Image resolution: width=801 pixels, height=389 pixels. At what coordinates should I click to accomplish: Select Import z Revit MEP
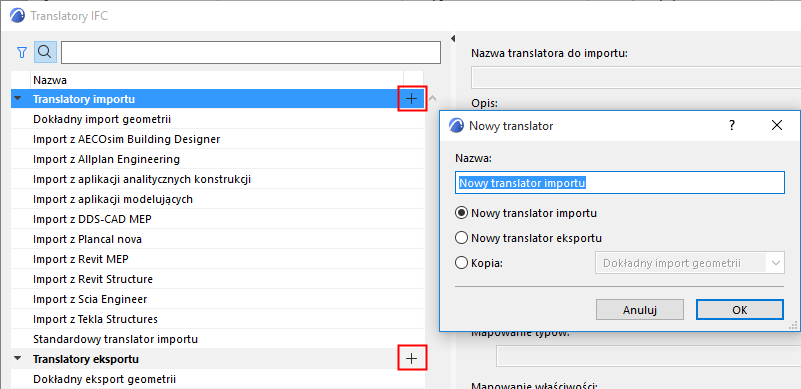click(x=217, y=259)
